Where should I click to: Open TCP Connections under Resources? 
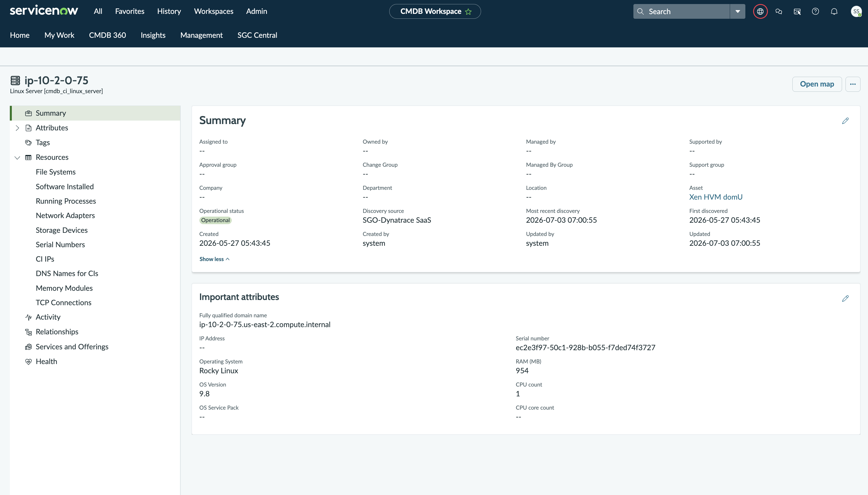tap(63, 303)
